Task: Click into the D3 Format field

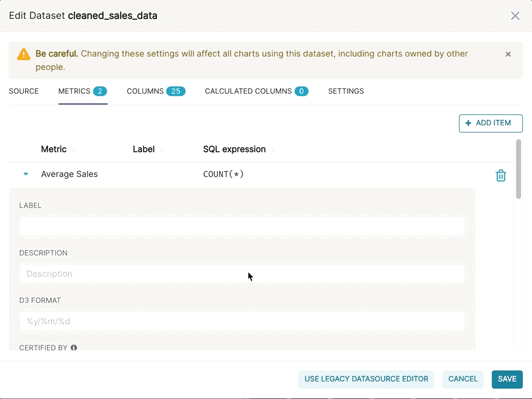Action: click(x=242, y=321)
